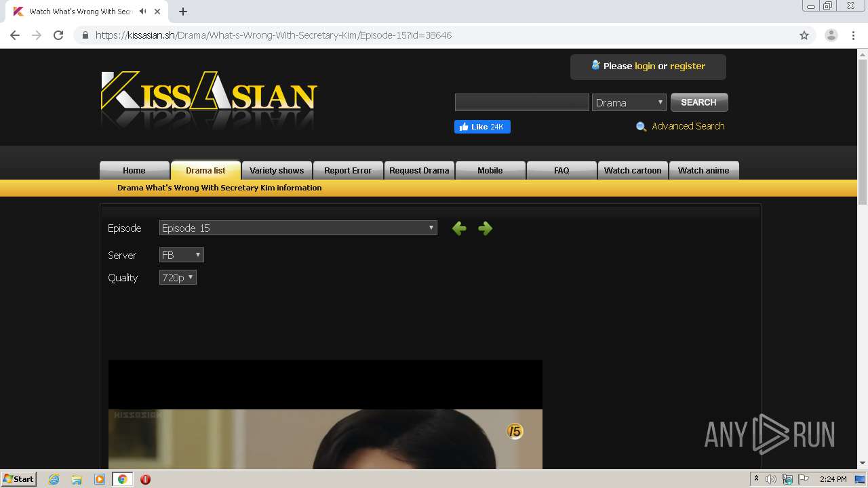The width and height of the screenshot is (868, 488).
Task: Launch Internet Explorer from taskbar
Action: [54, 479]
